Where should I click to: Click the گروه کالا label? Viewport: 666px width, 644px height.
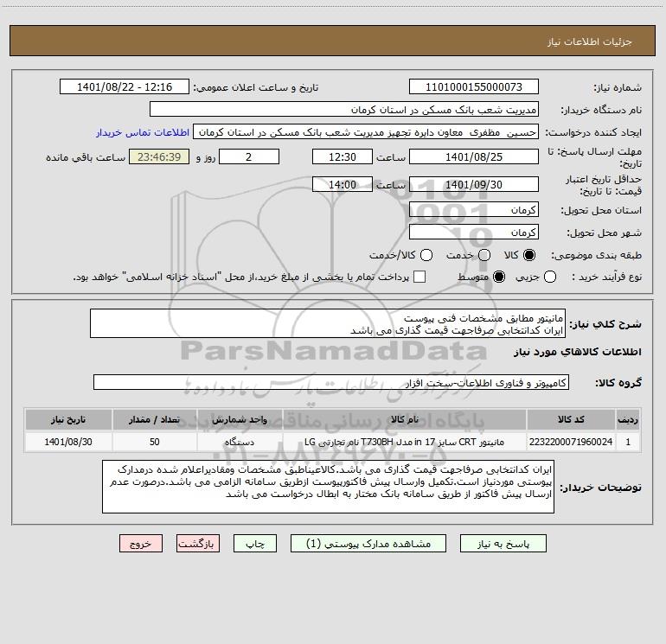click(x=618, y=383)
